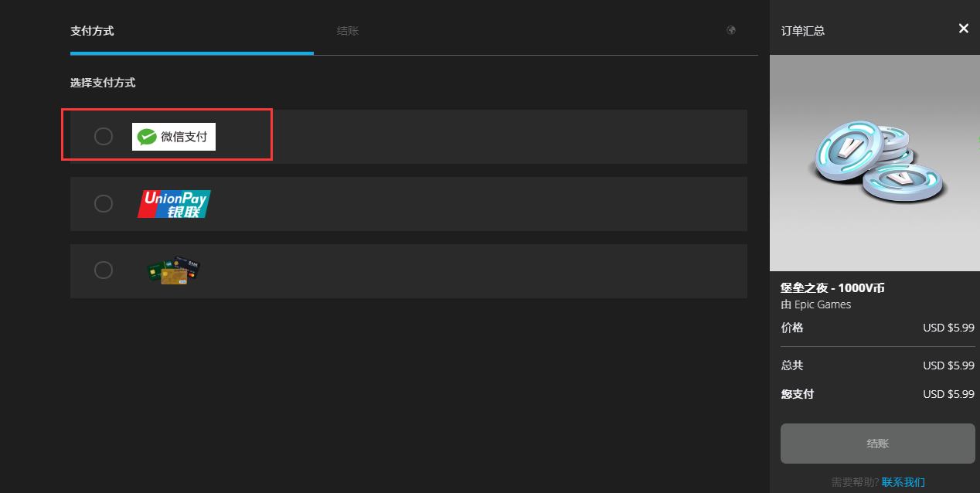Viewport: 980px width, 493px height.
Task: Select the bank card radio button
Action: (x=104, y=270)
